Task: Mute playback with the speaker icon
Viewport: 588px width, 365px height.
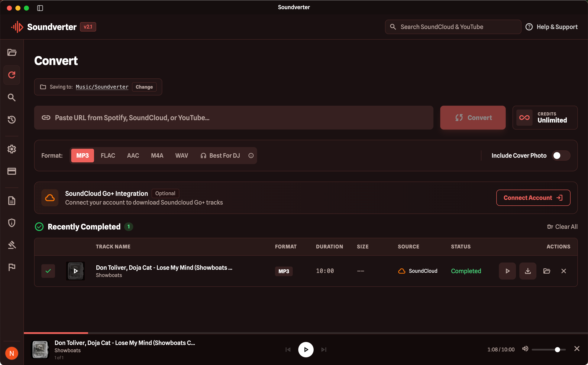Action: point(525,349)
